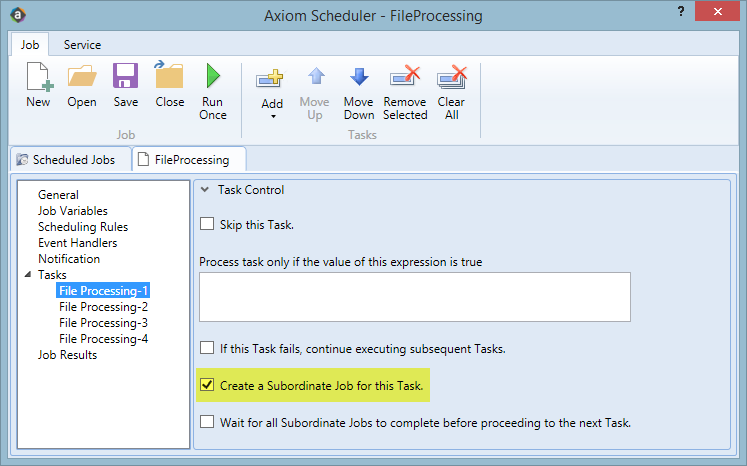Remove the selected task from the job
The image size is (747, 466).
(x=405, y=93)
